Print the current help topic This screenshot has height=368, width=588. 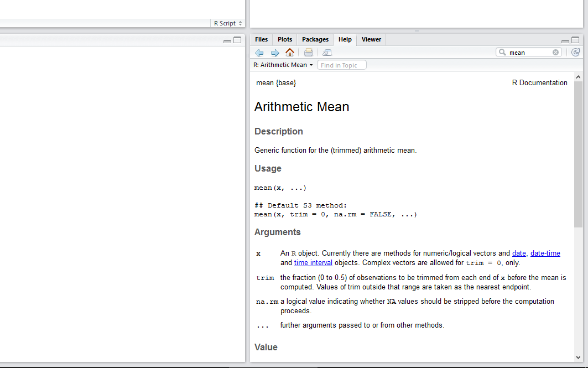tap(309, 53)
